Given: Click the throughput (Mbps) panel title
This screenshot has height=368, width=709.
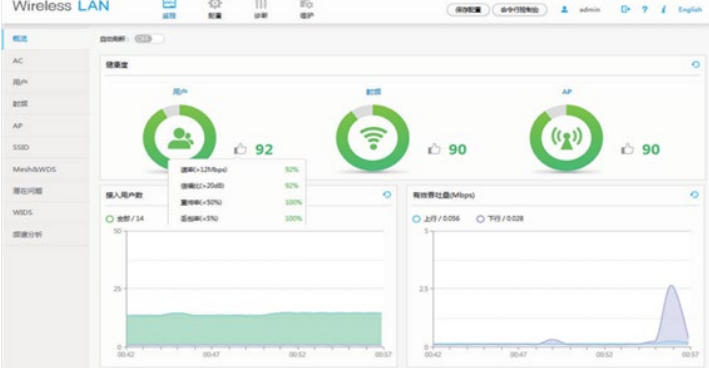Looking at the screenshot, I should click(444, 195).
